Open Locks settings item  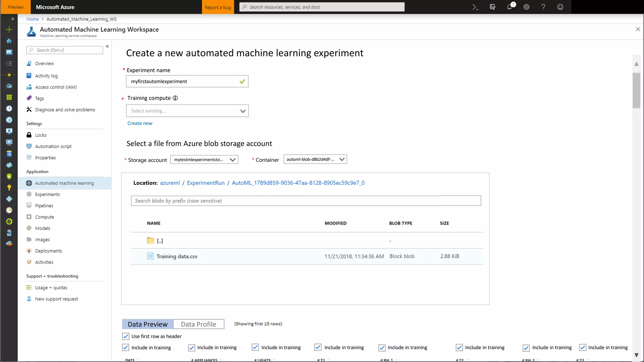41,135
